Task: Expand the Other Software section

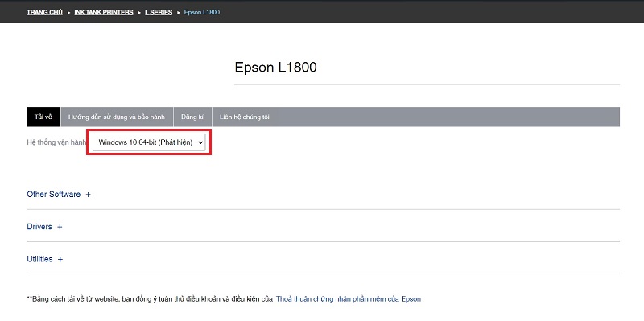Action: [58, 194]
